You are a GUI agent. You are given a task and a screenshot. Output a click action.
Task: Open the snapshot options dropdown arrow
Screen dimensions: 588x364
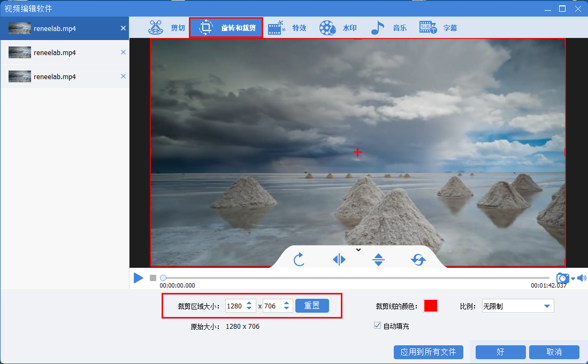click(573, 278)
